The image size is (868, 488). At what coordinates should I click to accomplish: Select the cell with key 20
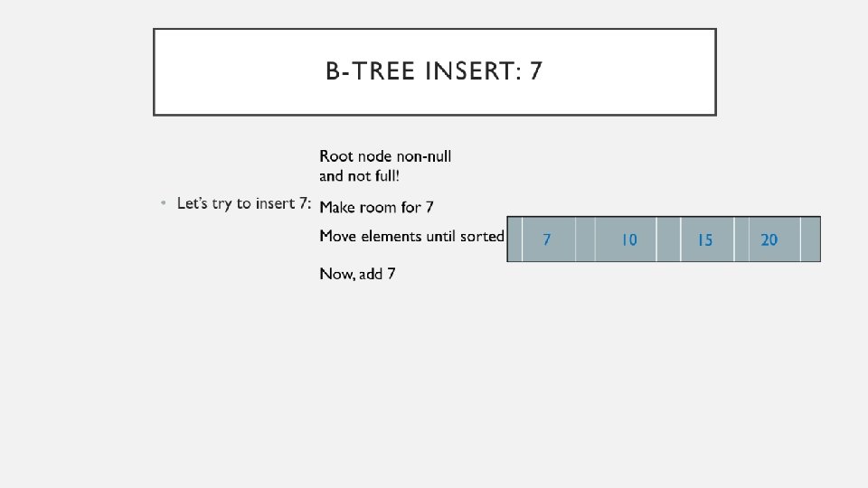[769, 239]
